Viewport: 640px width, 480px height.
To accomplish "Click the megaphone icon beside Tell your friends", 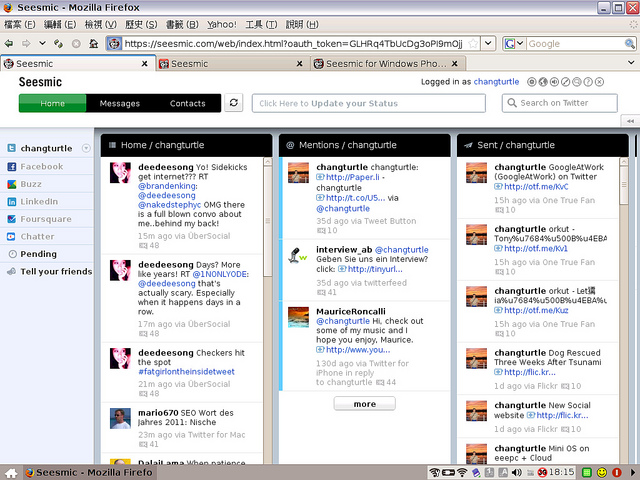I will 12,271.
